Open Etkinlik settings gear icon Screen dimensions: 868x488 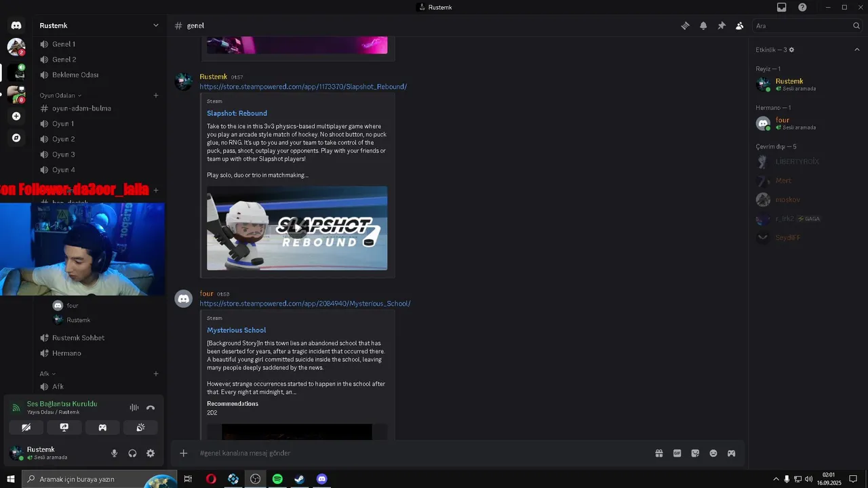[791, 49]
